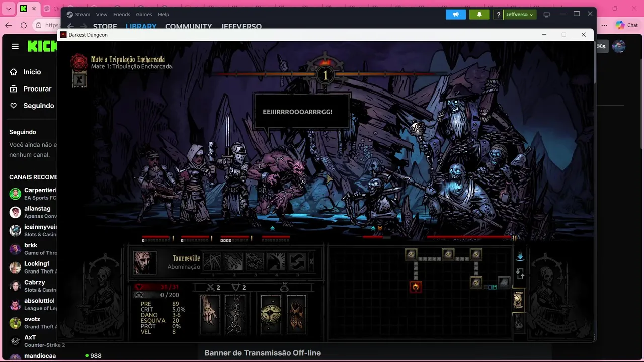Screen dimensions: 644x362
Task: Open absoluttlol recommended channel
Action: pos(33,304)
